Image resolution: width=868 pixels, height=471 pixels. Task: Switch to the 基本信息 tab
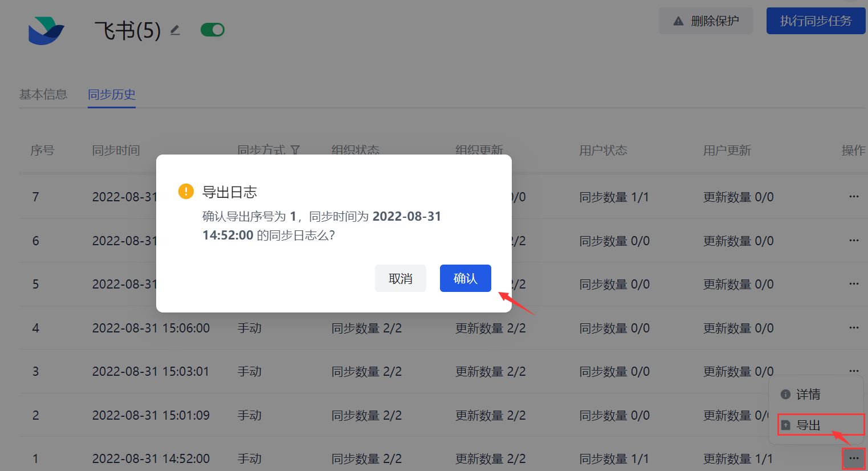tap(43, 95)
